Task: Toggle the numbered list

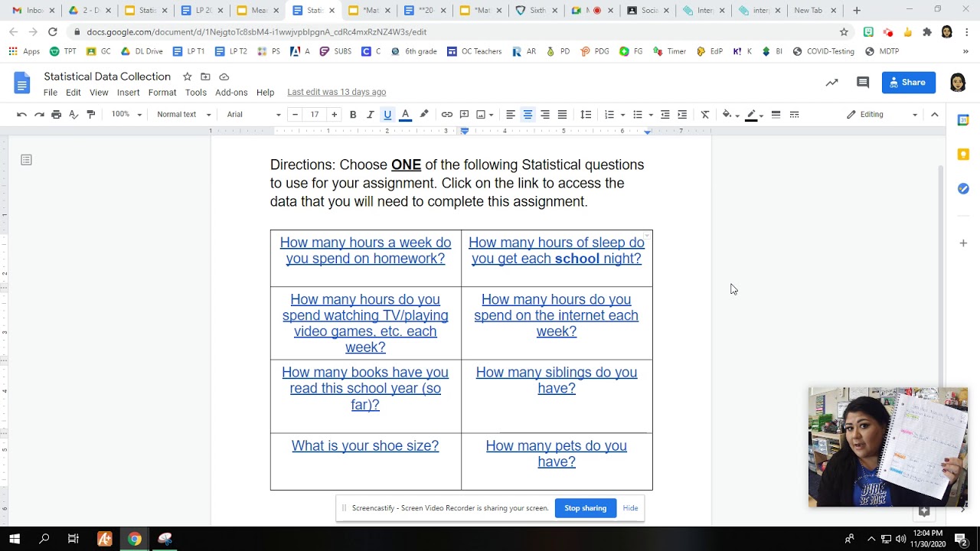Action: click(609, 115)
